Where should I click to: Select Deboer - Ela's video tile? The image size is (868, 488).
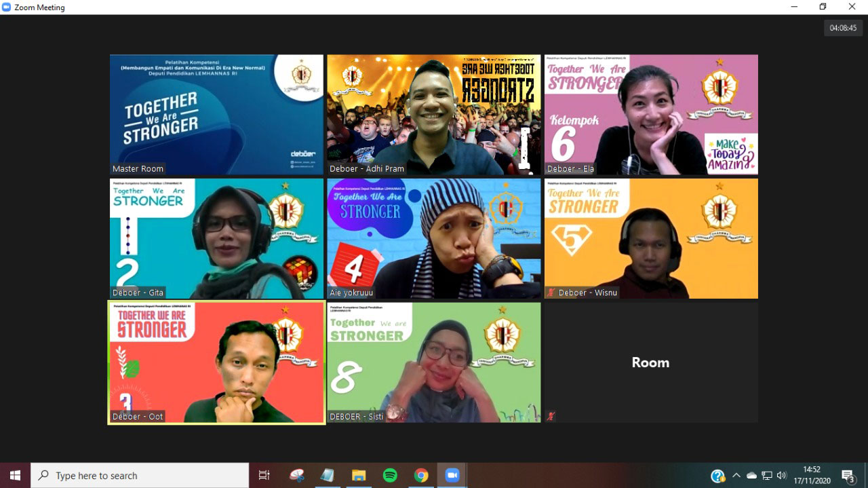[650, 115]
